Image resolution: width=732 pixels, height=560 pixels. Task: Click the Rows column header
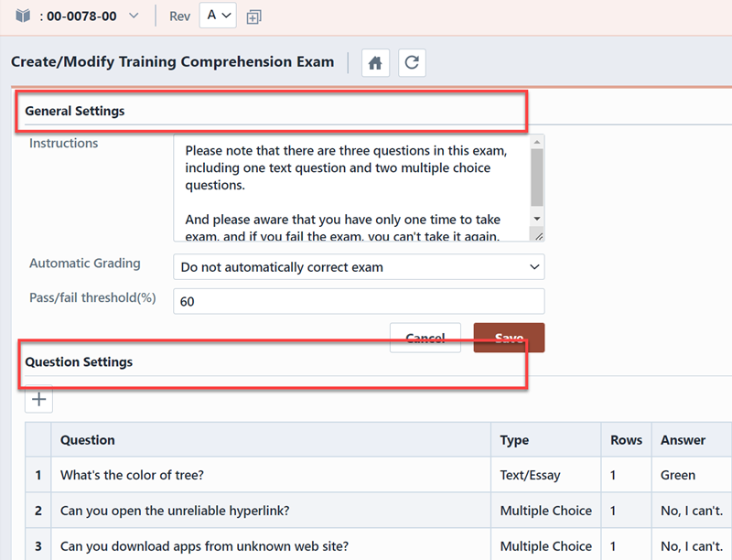coord(627,439)
